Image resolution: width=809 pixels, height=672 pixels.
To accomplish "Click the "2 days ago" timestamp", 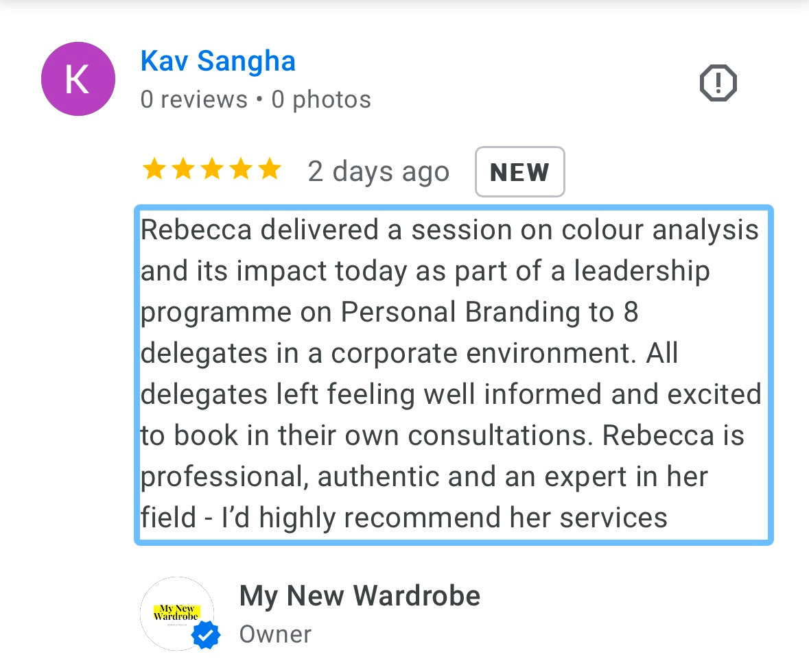I will [378, 171].
